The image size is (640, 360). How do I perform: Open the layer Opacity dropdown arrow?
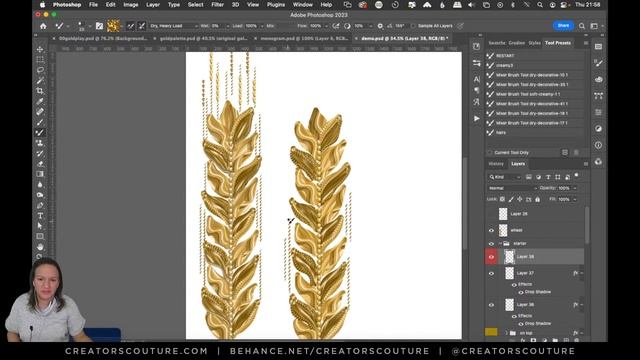pos(575,188)
